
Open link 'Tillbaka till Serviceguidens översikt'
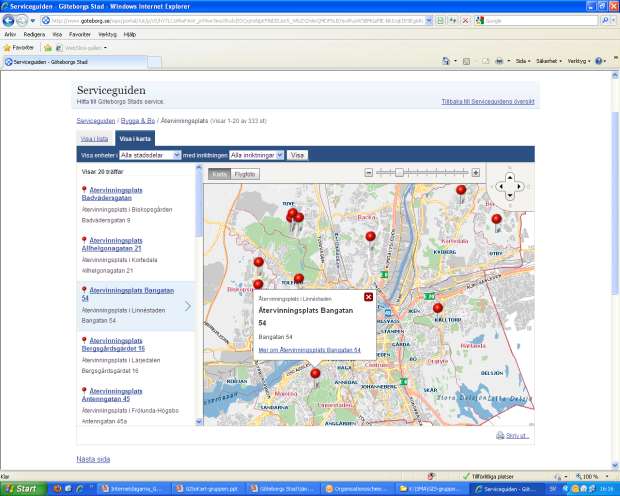click(488, 102)
